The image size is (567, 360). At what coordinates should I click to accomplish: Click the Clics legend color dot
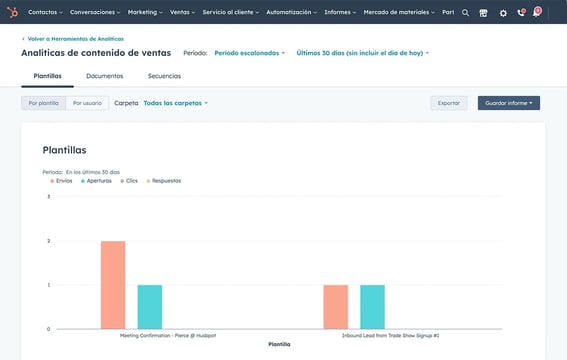click(x=122, y=181)
